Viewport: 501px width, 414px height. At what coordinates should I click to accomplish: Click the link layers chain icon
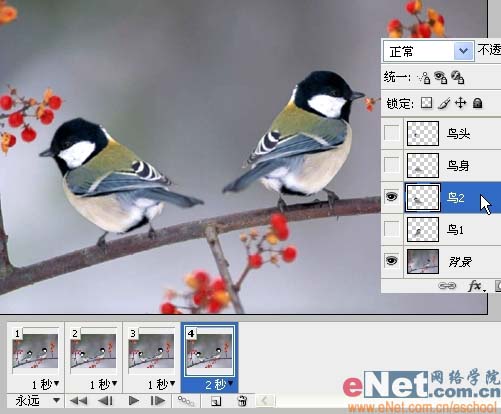(447, 286)
